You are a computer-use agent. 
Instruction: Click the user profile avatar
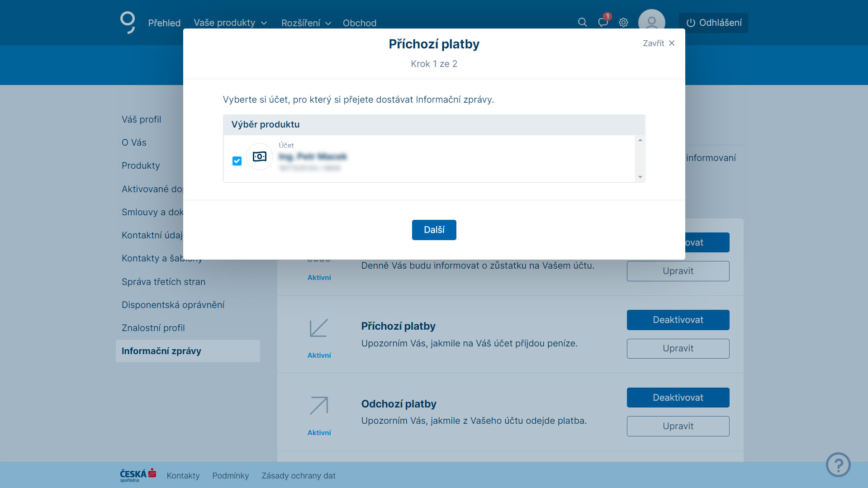pos(651,20)
